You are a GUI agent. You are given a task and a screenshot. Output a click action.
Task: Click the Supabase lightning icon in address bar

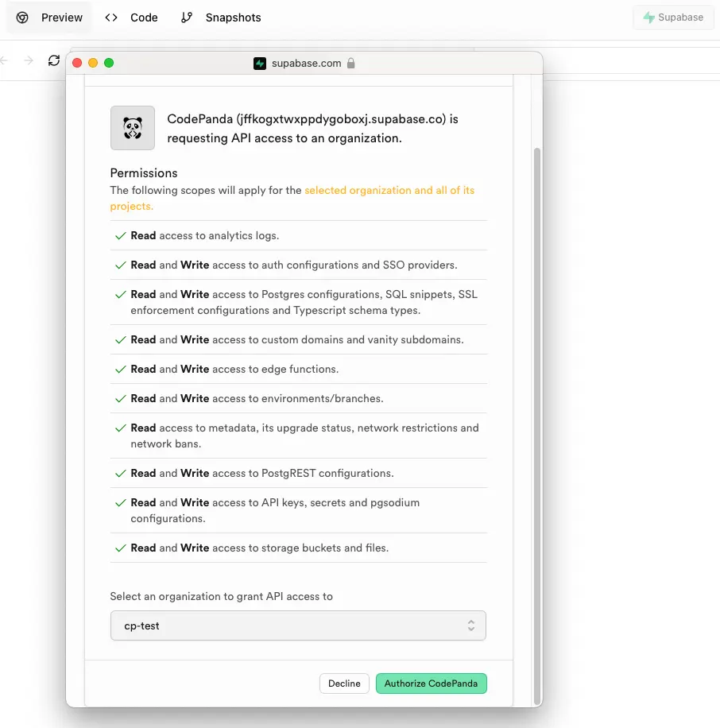260,63
